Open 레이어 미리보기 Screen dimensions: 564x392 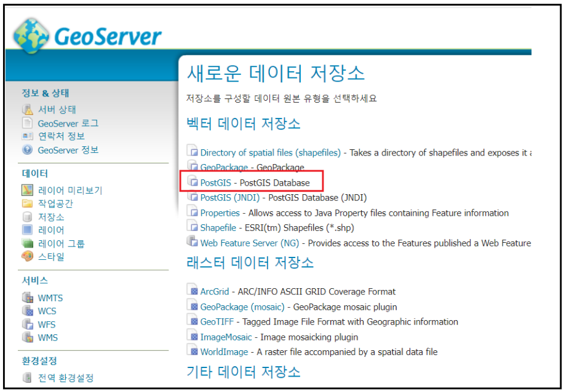click(70, 190)
